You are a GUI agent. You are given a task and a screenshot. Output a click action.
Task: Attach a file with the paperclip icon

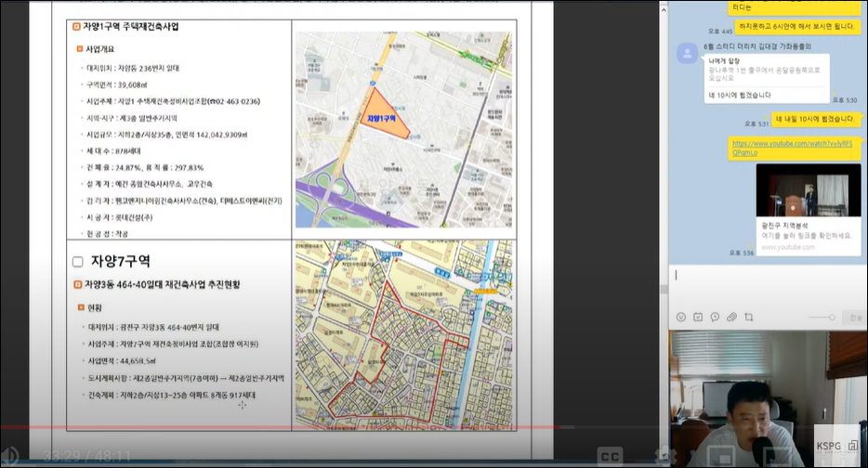[731, 317]
